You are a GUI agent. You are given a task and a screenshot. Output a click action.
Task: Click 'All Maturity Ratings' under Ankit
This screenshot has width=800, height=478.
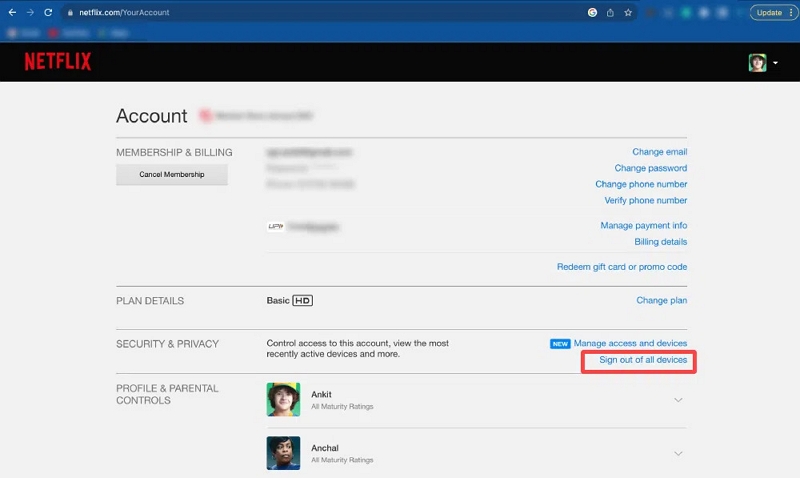pyautogui.click(x=342, y=407)
